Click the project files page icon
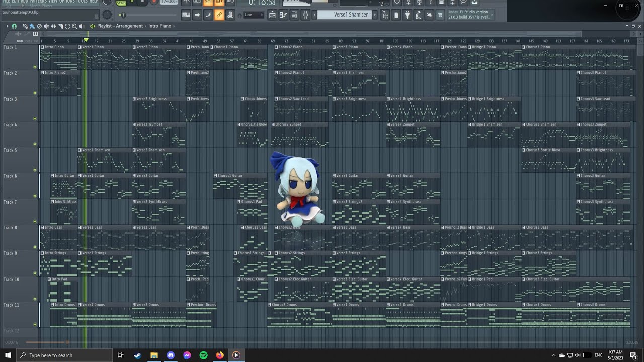Screen dimensions: 644x362 (396, 15)
